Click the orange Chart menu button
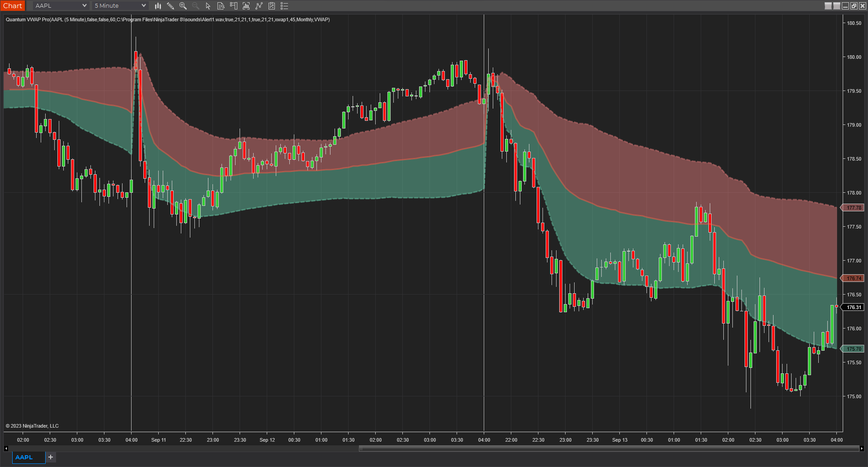Screen dimensions: 868x467 click(x=13, y=5)
